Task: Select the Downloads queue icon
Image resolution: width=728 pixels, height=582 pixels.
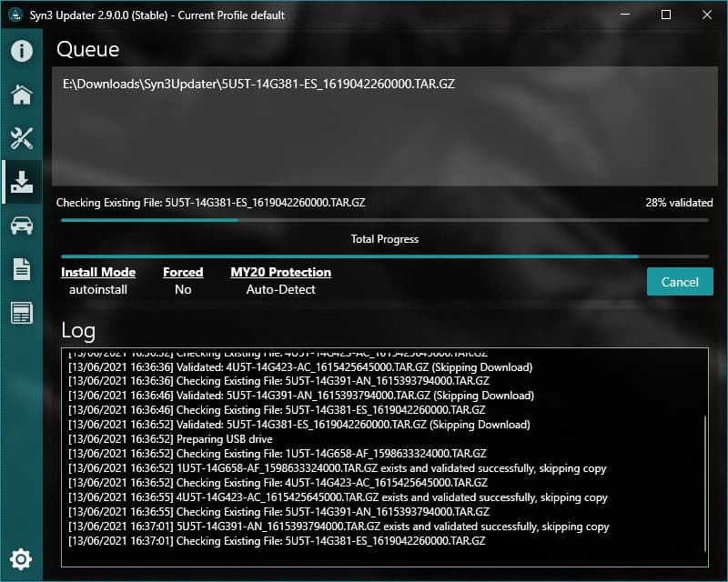Action: point(21,182)
